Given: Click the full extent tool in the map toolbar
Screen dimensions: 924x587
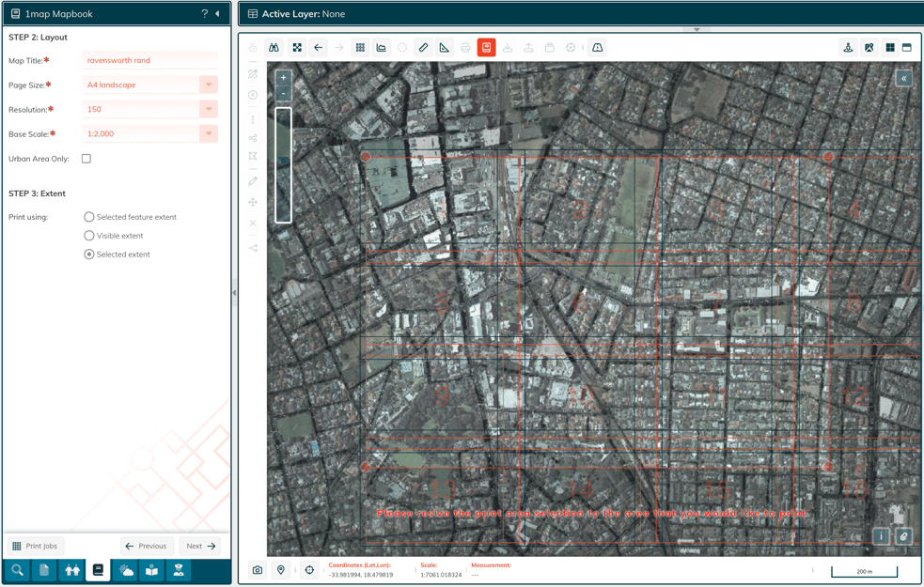Looking at the screenshot, I should [296, 47].
